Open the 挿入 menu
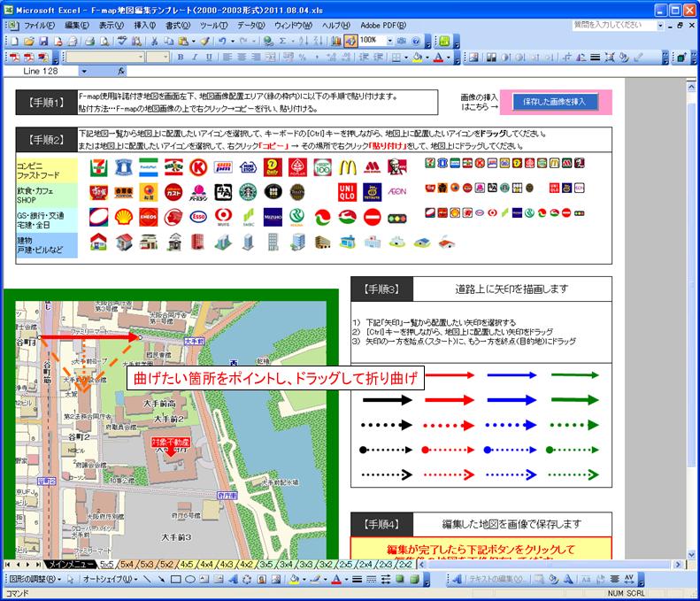 click(x=144, y=26)
